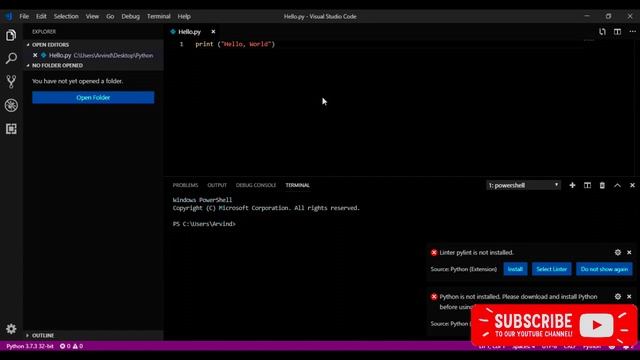Click Do not show again button
This screenshot has height=360, width=640.
(x=604, y=269)
